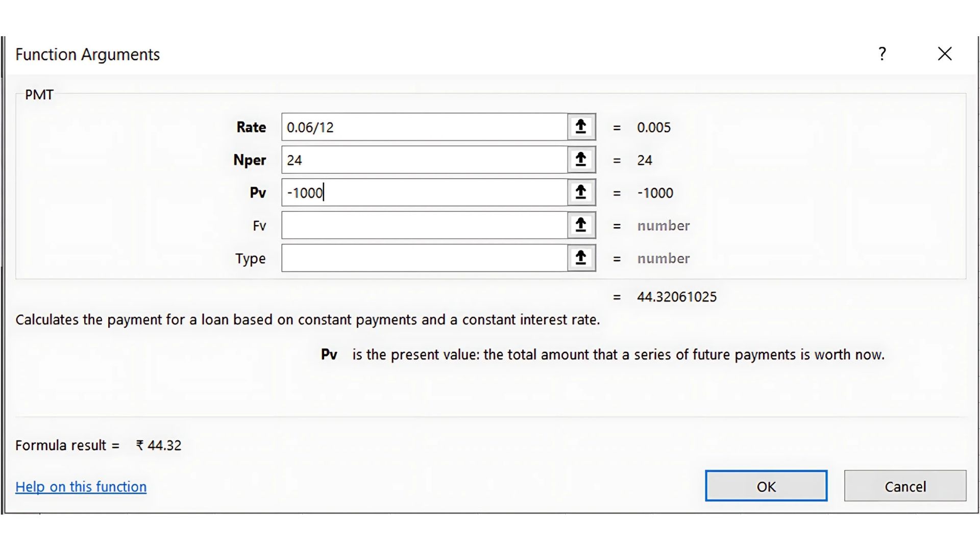
Task: Open help via the question mark icon
Action: pos(882,54)
